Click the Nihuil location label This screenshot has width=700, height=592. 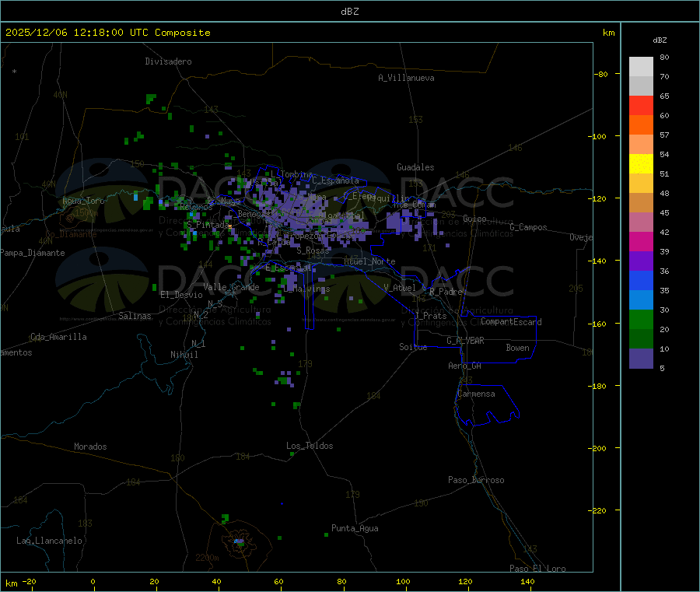184,355
